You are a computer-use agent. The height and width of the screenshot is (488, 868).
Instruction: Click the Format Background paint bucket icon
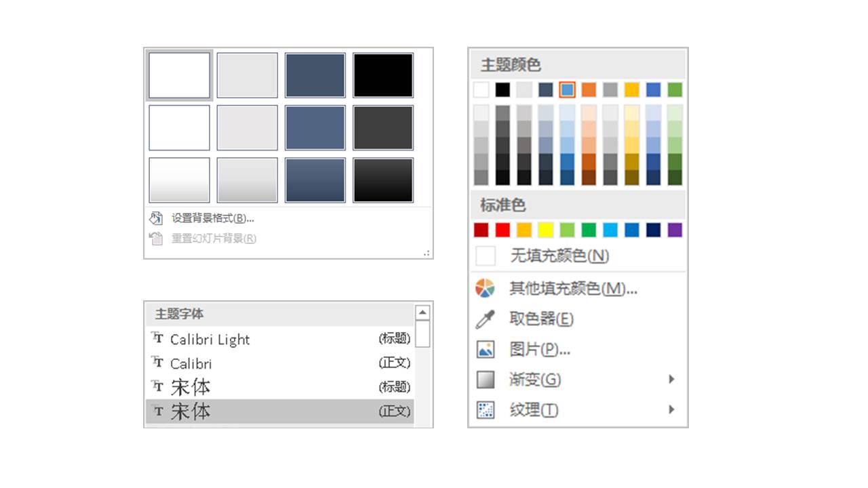click(156, 218)
